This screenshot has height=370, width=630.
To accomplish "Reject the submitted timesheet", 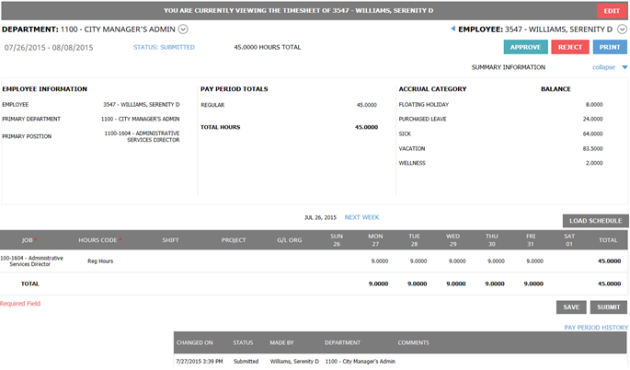I will [x=570, y=47].
